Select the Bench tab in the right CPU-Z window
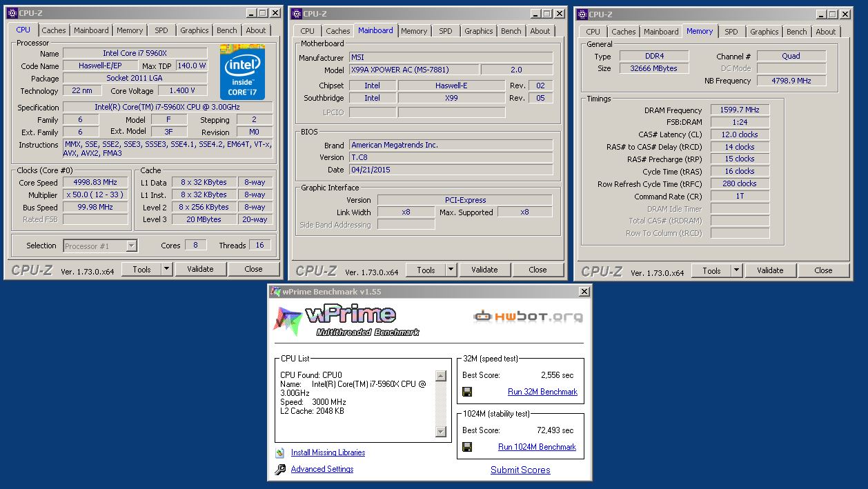 pos(796,32)
